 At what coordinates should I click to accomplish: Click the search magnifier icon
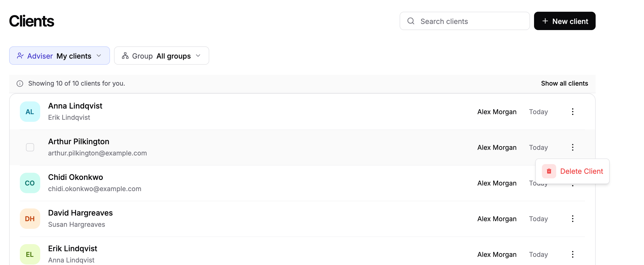411,21
